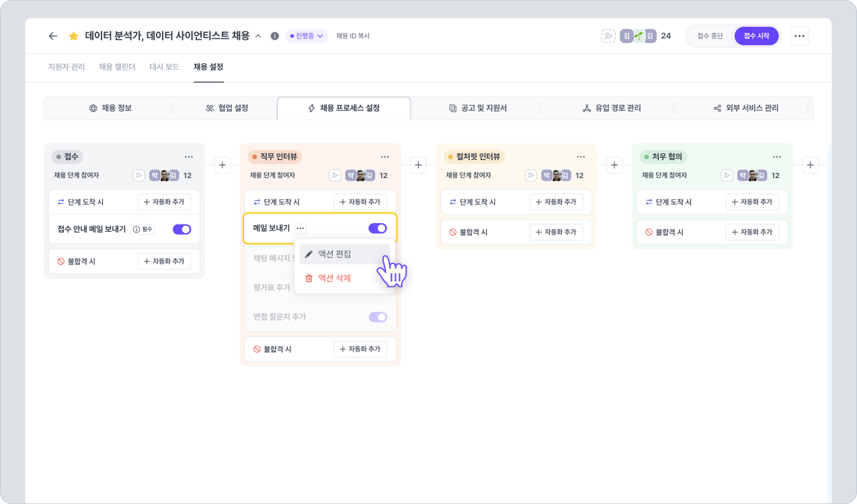This screenshot has height=504, width=857.
Task: Open the 메일 보내기 action options
Action: click(x=300, y=228)
